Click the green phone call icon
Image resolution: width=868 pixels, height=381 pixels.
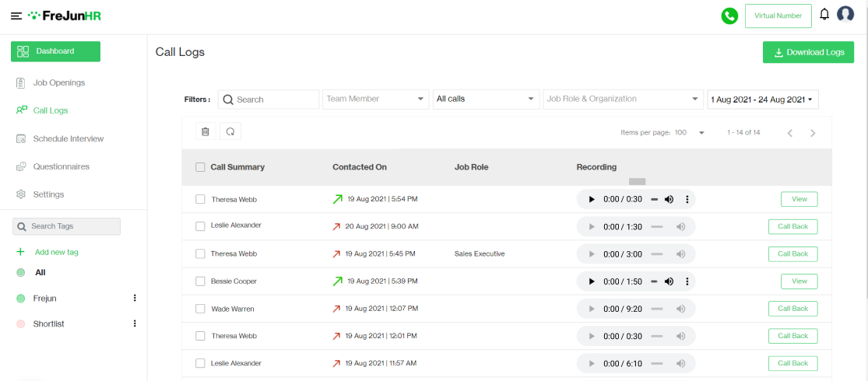729,16
